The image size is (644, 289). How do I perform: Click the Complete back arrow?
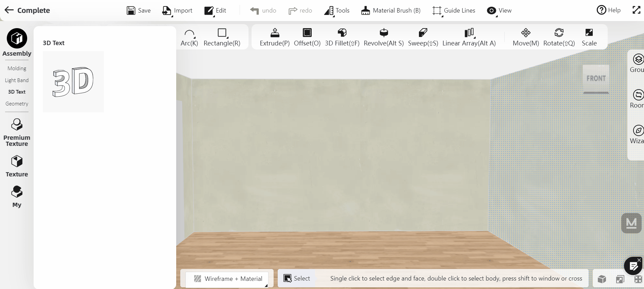9,10
